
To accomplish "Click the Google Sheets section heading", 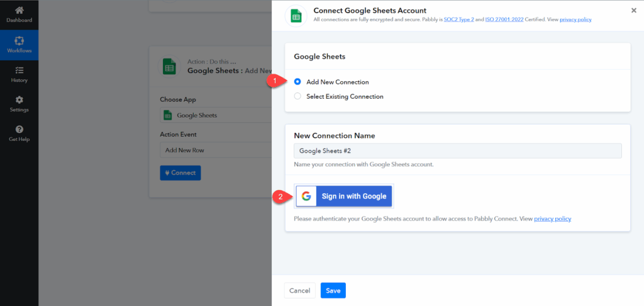I will pyautogui.click(x=319, y=57).
